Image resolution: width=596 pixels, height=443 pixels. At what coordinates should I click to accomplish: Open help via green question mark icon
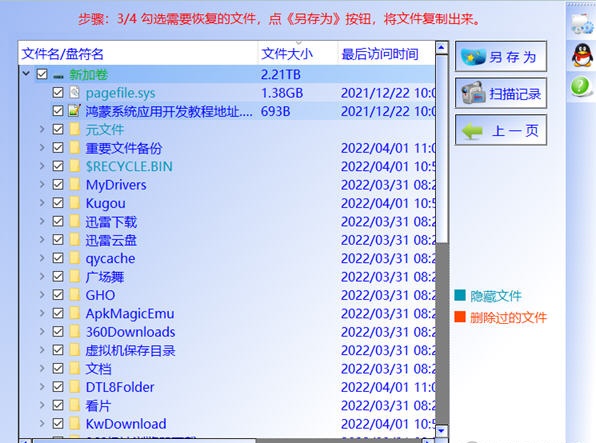tap(581, 86)
